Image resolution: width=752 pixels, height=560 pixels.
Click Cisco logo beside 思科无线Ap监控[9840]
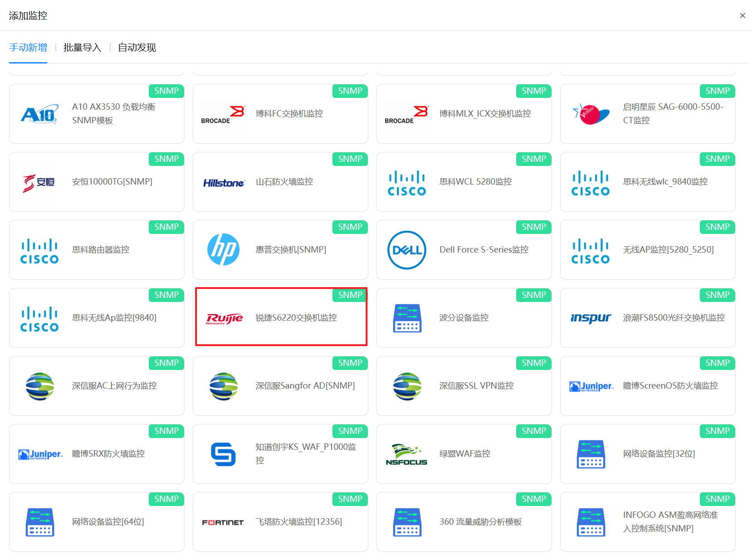tap(39, 319)
